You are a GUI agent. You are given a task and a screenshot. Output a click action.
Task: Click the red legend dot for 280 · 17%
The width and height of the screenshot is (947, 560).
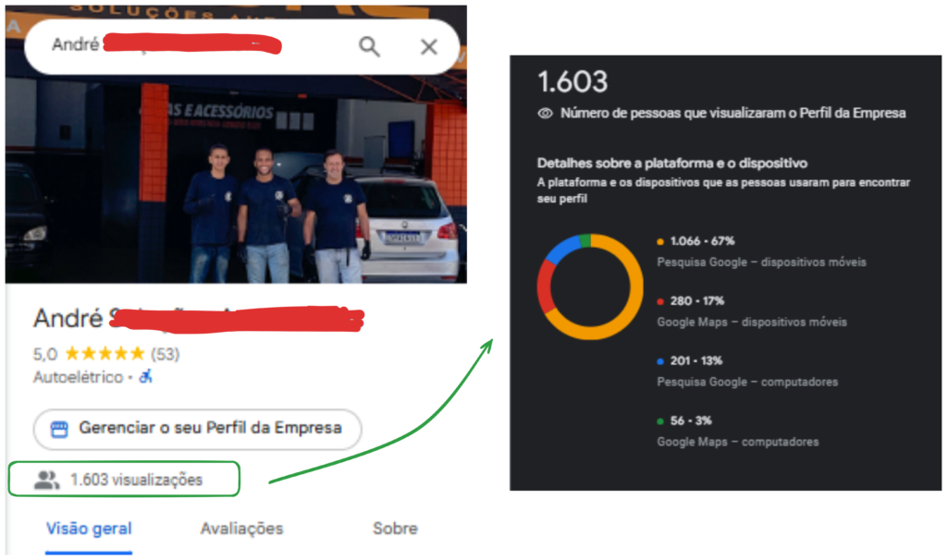pyautogui.click(x=660, y=301)
